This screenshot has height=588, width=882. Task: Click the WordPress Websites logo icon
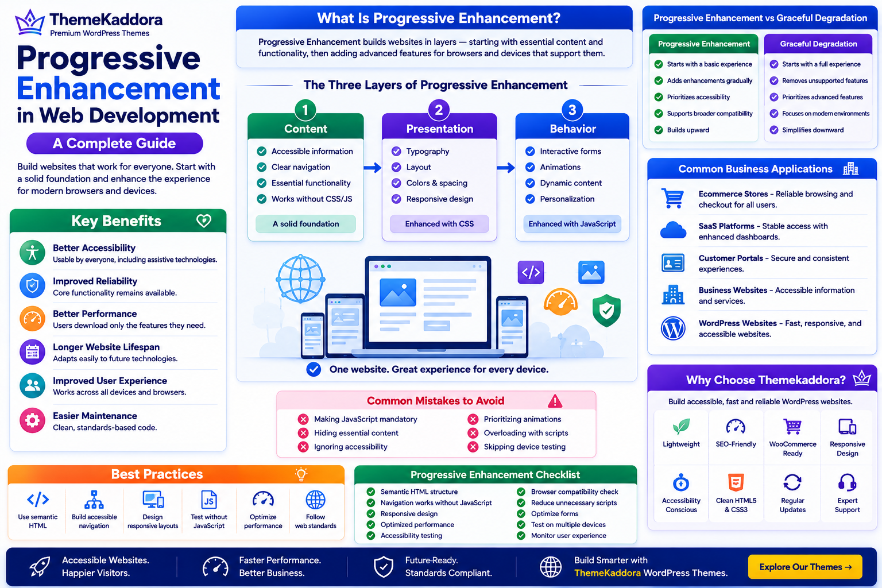(x=673, y=328)
